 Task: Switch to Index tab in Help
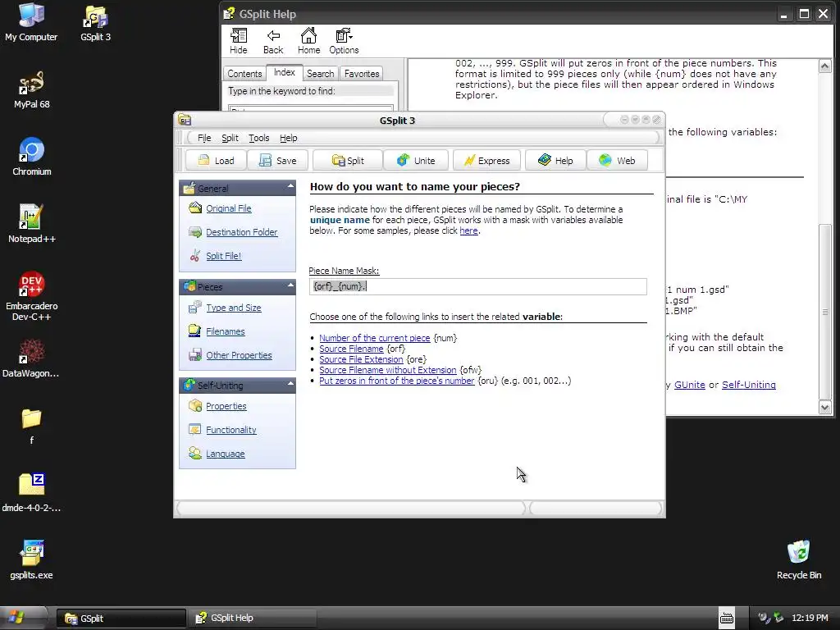pos(285,72)
